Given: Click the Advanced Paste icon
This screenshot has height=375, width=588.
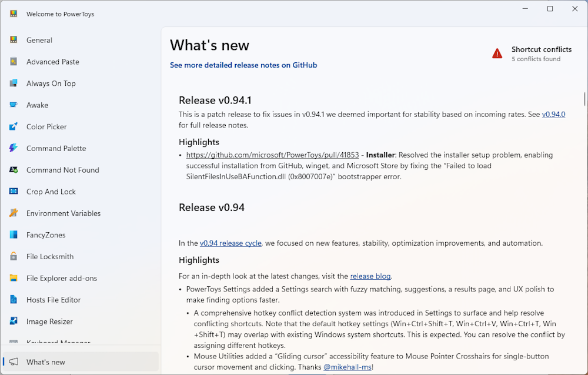Looking at the screenshot, I should click(14, 62).
